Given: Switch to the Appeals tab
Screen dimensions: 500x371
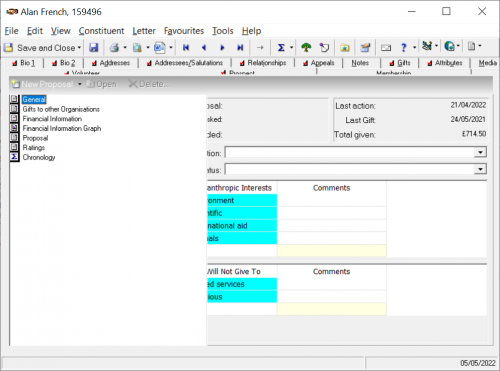Looking at the screenshot, I should click(x=319, y=63).
